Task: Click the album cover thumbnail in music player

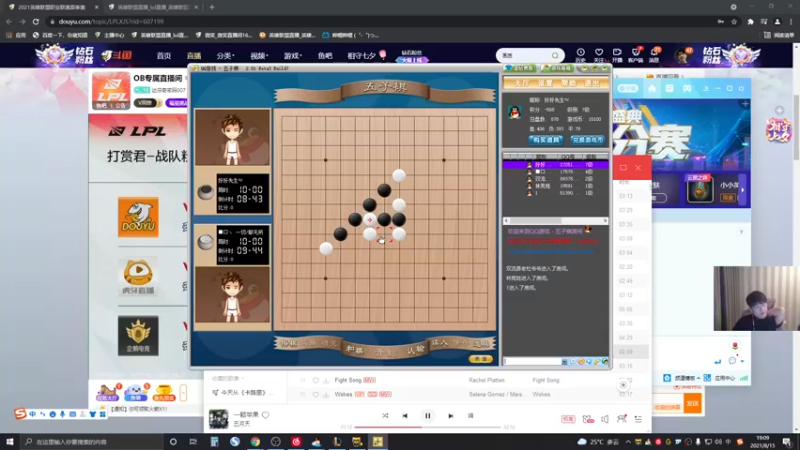Action: coord(218,419)
